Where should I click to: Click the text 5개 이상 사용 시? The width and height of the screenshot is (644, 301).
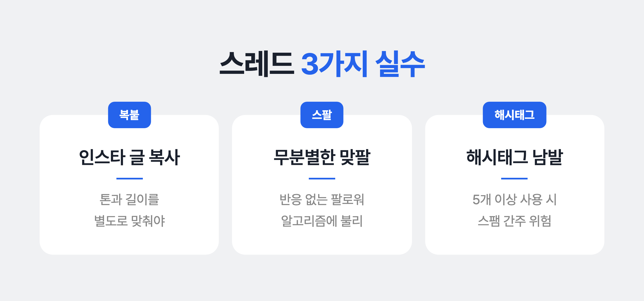point(514,200)
